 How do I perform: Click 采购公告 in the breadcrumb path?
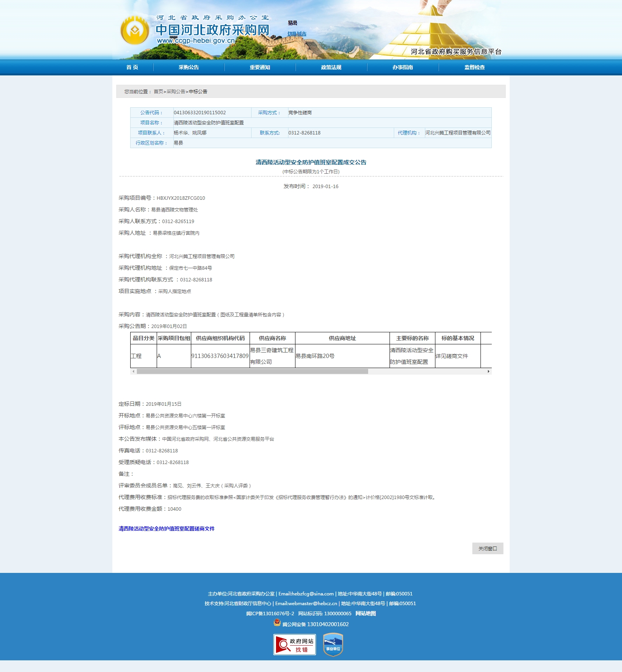[176, 92]
